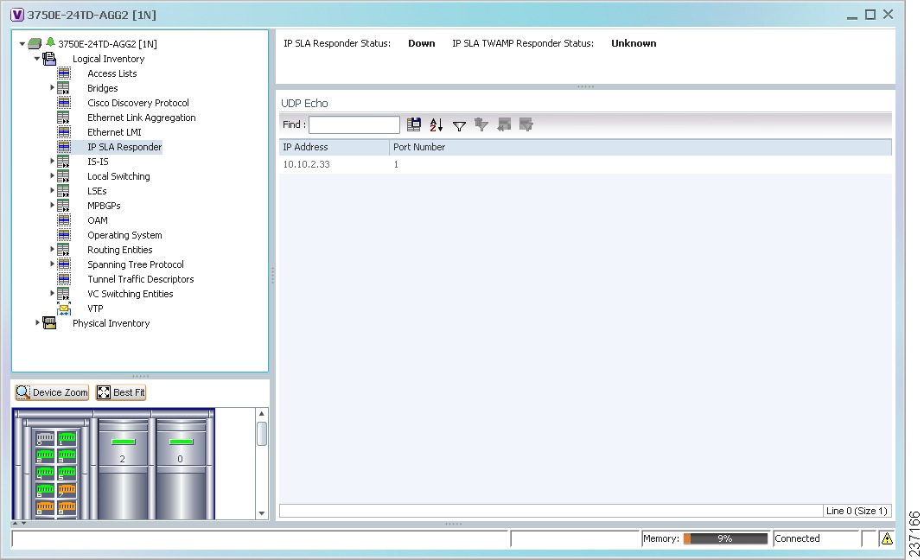The height and width of the screenshot is (560, 924).
Task: Expand the MPBGPs node
Action: tap(52, 205)
